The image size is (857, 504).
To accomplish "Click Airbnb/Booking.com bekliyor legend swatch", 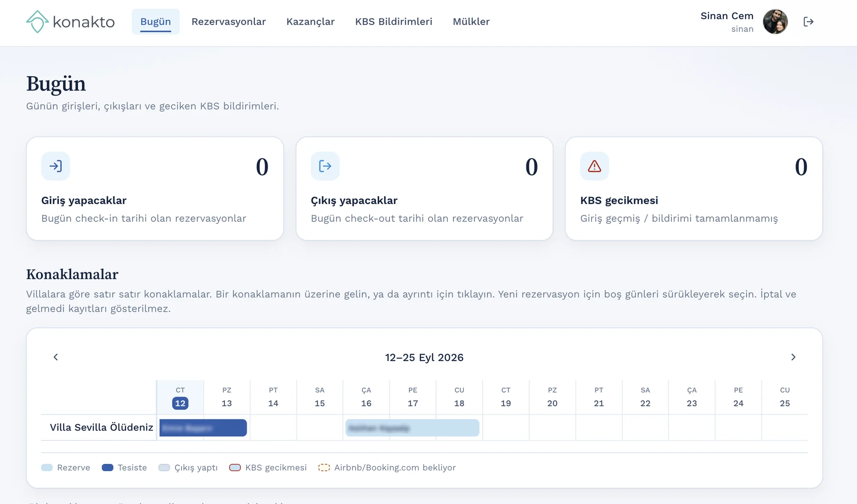I will [324, 467].
